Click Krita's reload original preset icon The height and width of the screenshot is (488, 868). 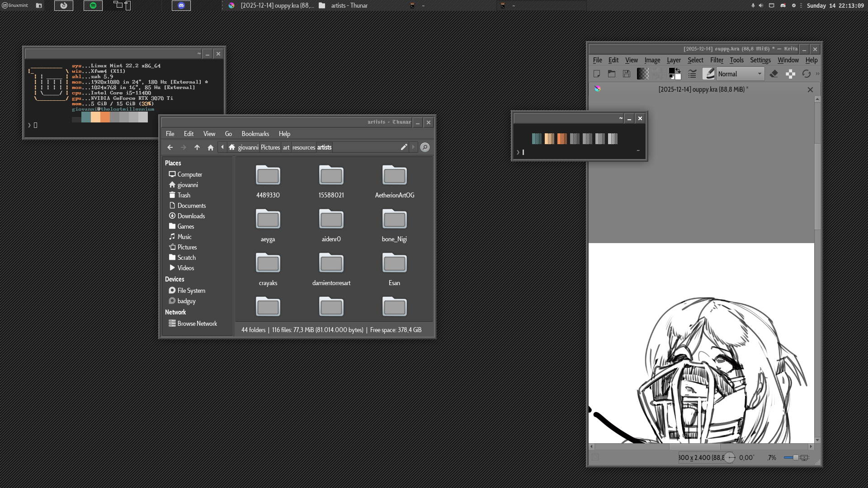click(x=806, y=74)
